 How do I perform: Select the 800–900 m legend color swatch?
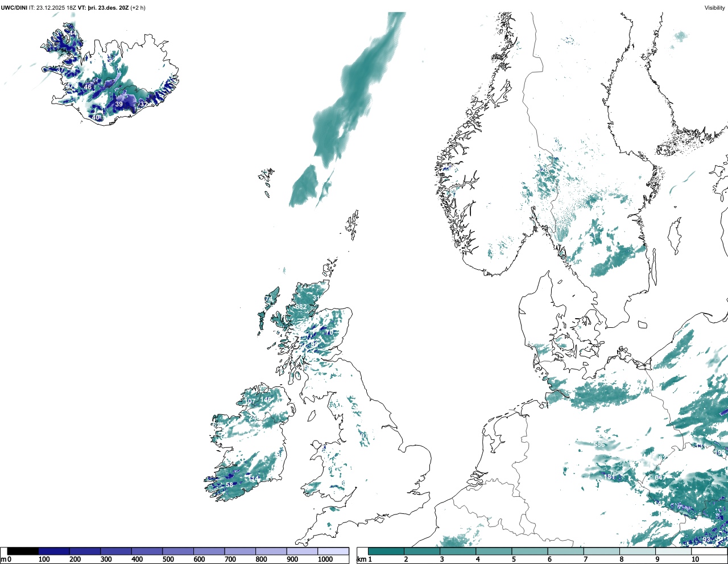click(271, 551)
